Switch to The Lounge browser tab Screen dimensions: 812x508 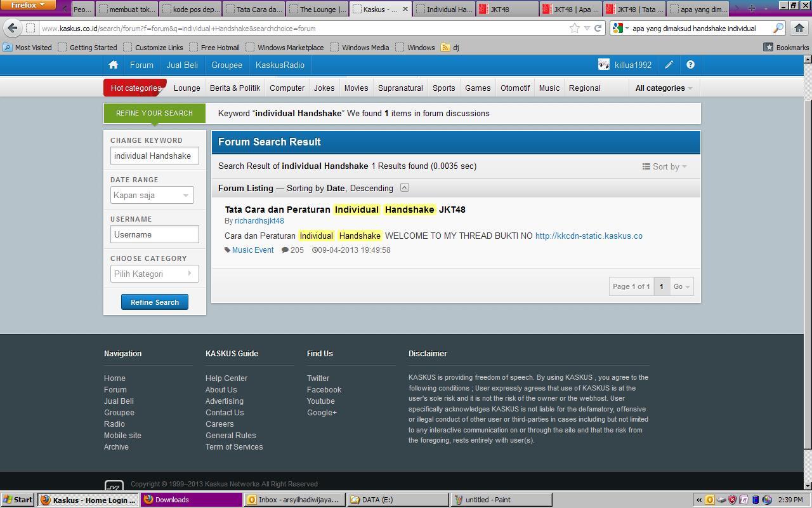(317, 9)
